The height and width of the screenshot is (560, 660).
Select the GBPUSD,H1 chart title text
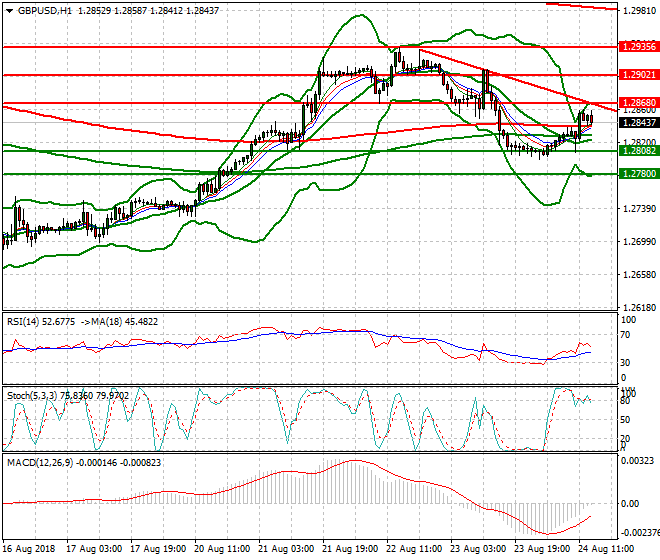point(45,11)
